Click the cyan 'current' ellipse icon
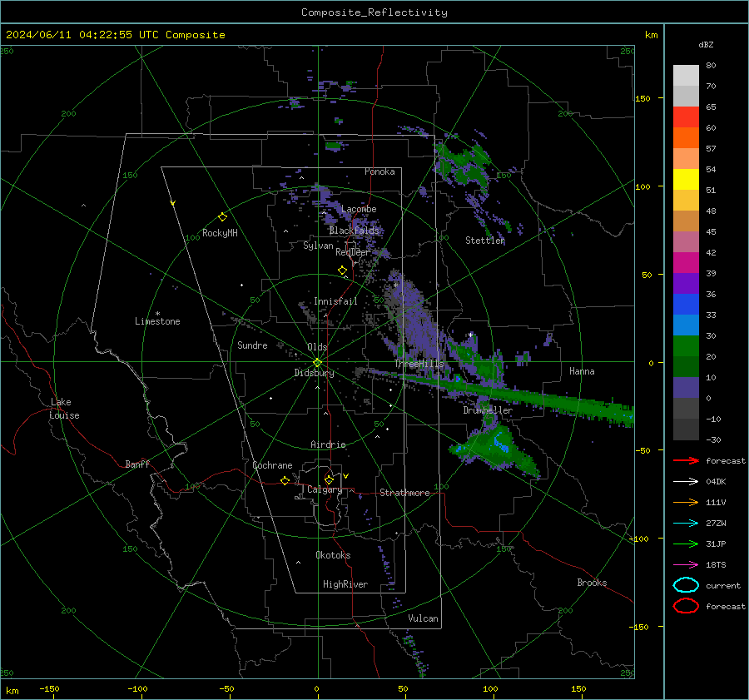 coord(686,585)
